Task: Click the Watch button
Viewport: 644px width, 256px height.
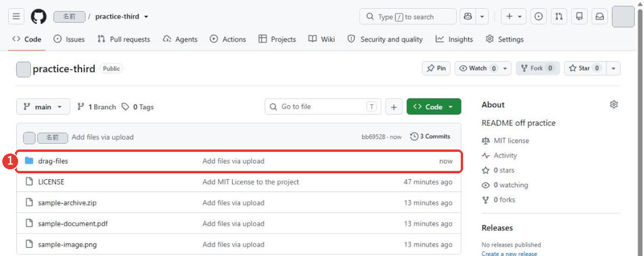Action: (477, 68)
